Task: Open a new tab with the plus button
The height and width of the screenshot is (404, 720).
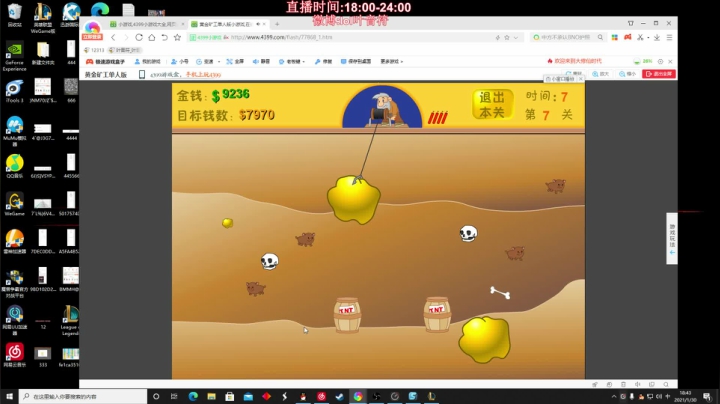Action: pyautogui.click(x=277, y=24)
